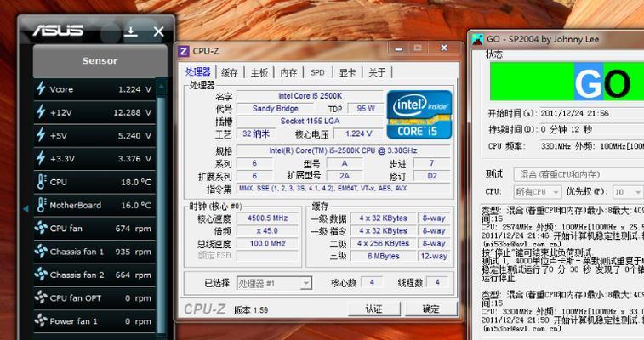Click the 4500.5 MHz core speed value
644x340 pixels.
(x=268, y=218)
